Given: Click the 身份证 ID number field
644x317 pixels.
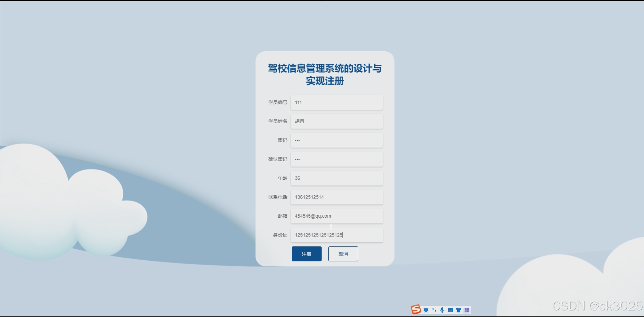Looking at the screenshot, I should click(336, 235).
